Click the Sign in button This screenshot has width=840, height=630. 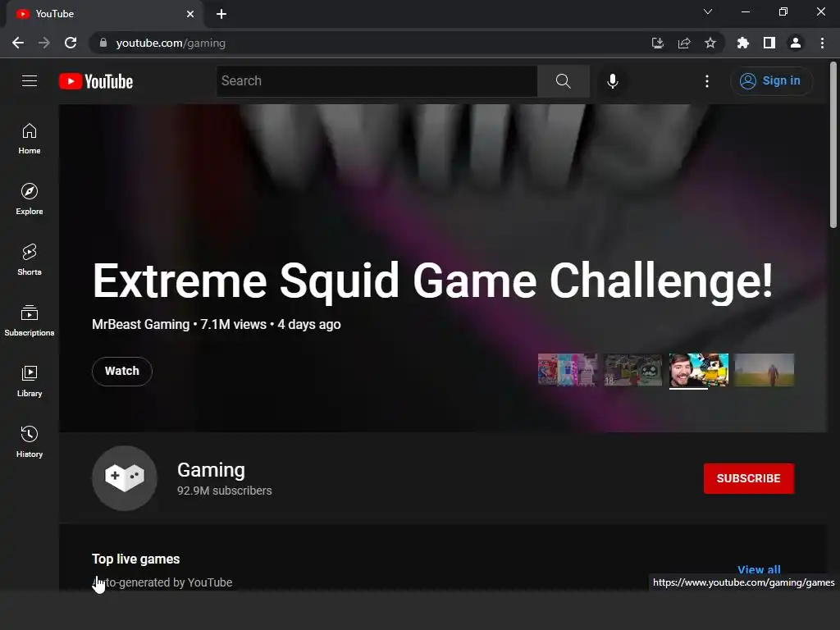(771, 81)
